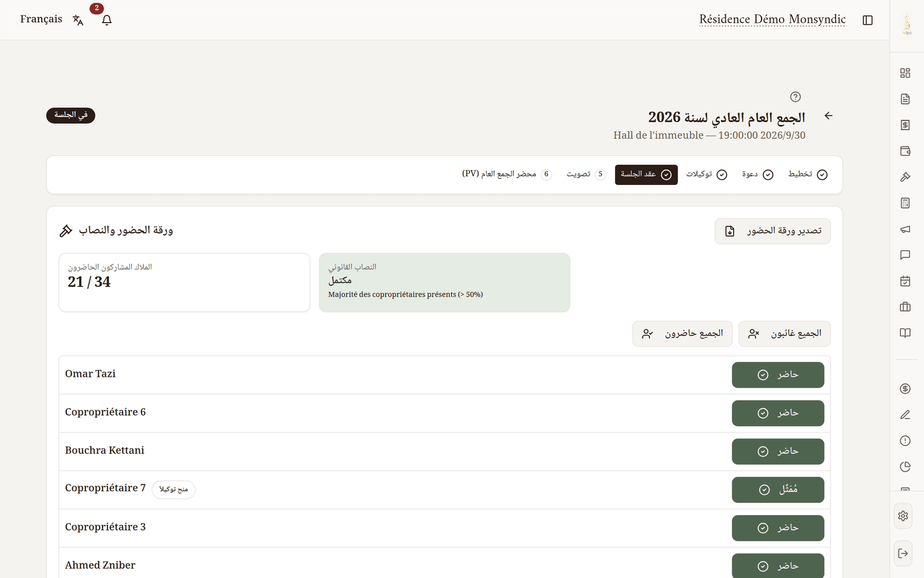924x578 pixels.
Task: Toggle the sidebar panel icon
Action: coord(867,20)
